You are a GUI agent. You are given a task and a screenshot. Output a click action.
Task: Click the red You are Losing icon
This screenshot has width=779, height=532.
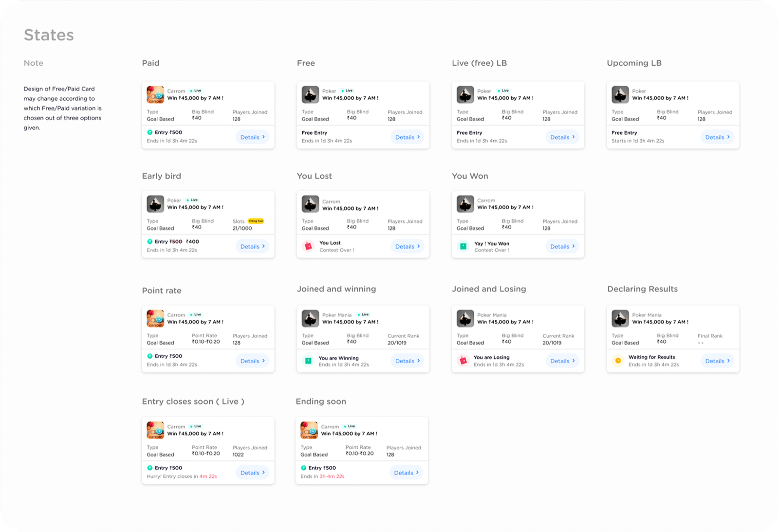click(x=464, y=361)
